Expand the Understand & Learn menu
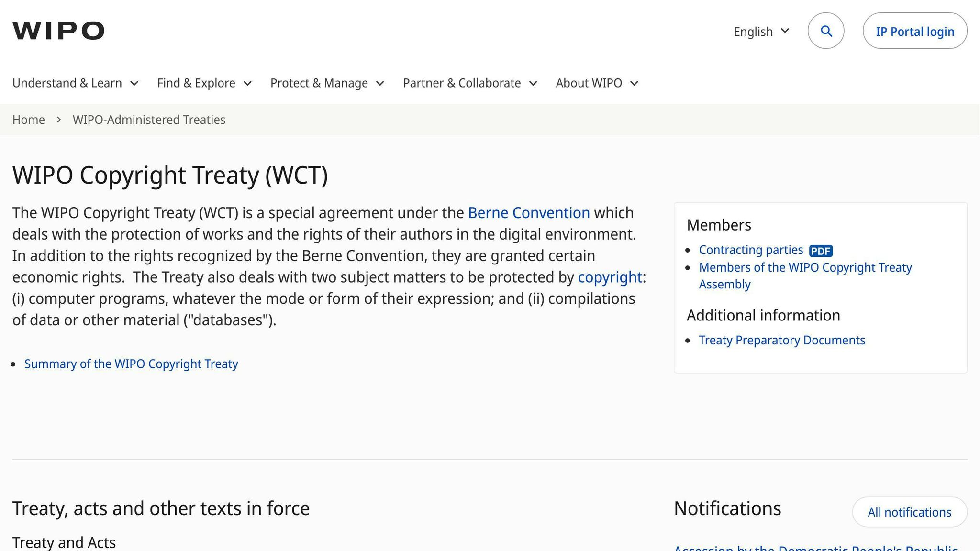 pyautogui.click(x=75, y=83)
